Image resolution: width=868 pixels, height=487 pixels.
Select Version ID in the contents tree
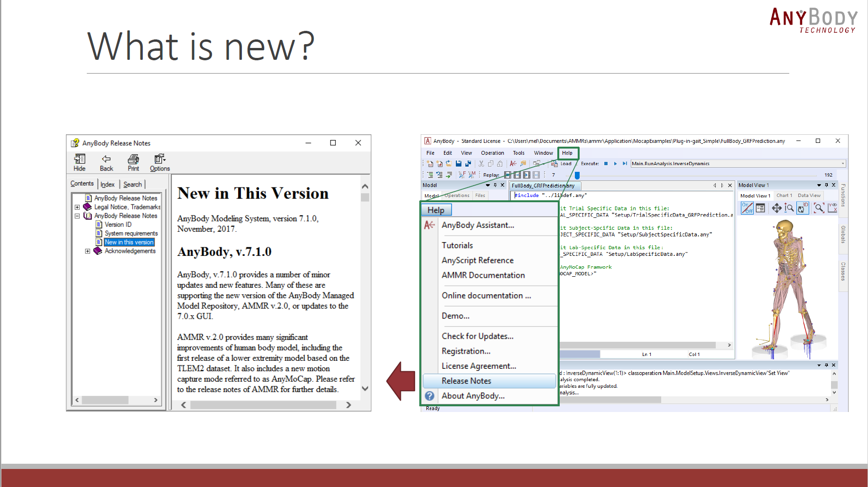[x=118, y=225]
